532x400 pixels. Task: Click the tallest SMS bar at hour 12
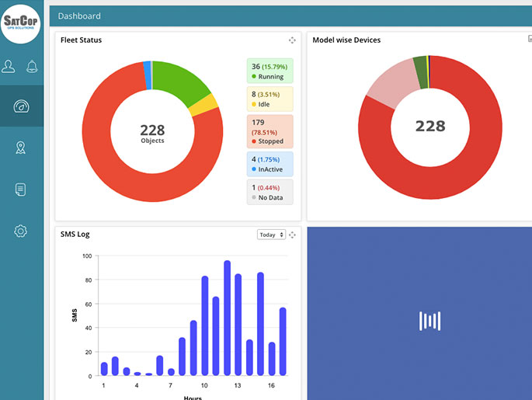point(227,318)
